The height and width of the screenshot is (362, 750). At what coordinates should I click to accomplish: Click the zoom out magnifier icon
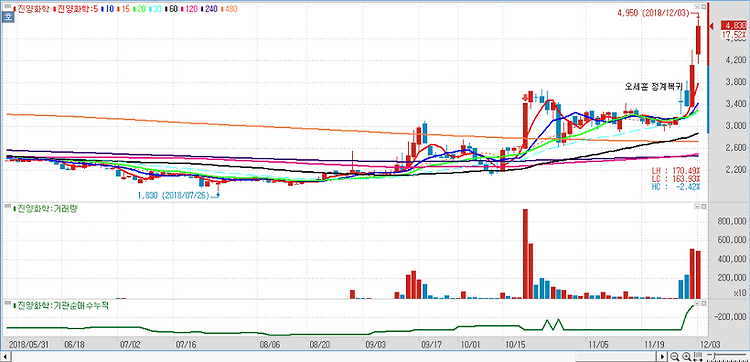pyautogui.click(x=675, y=356)
